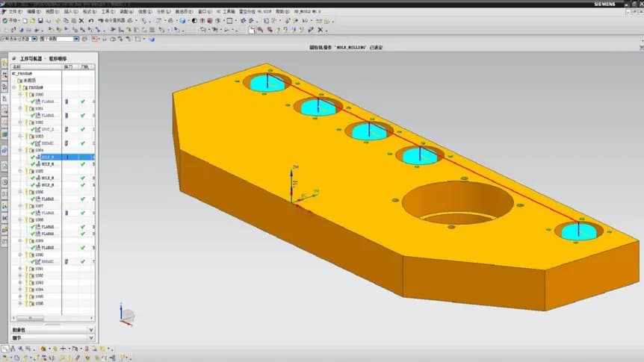Select the blue shaded cube rendering icon
The width and height of the screenshot is (644, 362).
pos(182,20)
